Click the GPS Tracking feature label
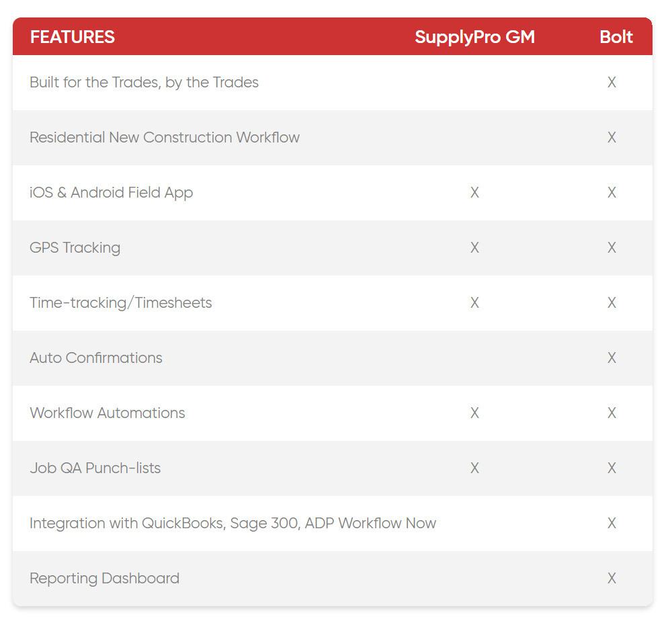Screen dimensions: 672x625 pos(75,248)
